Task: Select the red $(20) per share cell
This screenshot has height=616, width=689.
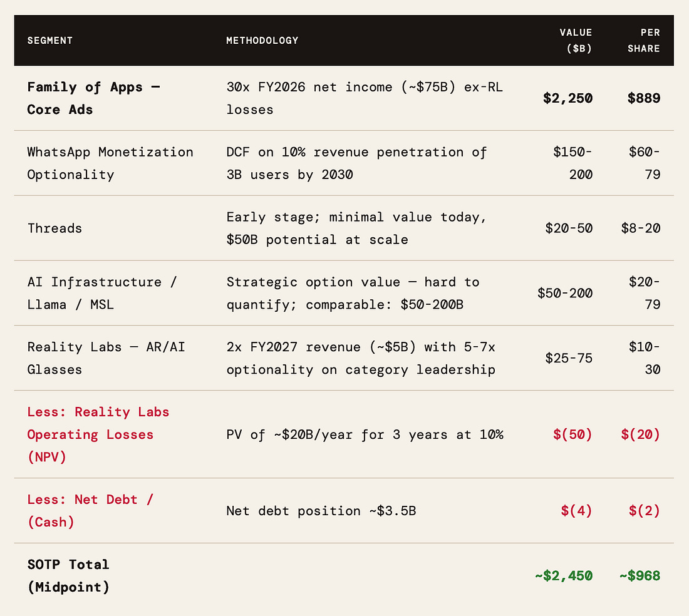Action: click(x=640, y=434)
